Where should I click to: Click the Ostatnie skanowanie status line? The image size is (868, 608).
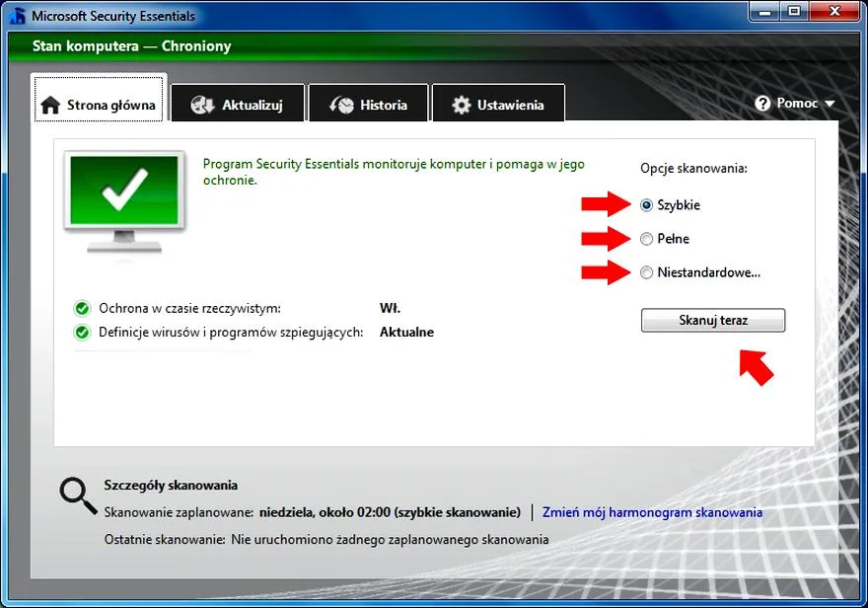coord(326,539)
